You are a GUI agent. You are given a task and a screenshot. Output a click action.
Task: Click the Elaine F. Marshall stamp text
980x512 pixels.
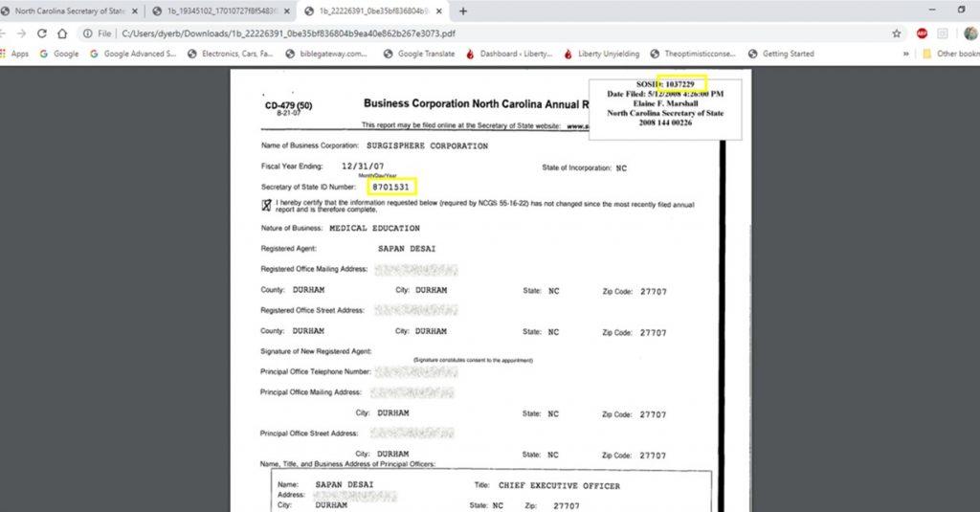665,103
